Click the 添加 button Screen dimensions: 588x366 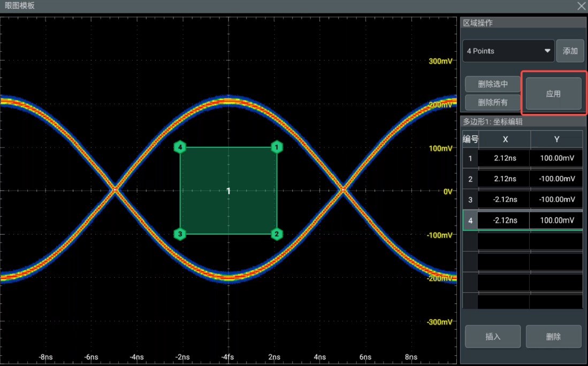pyautogui.click(x=570, y=51)
